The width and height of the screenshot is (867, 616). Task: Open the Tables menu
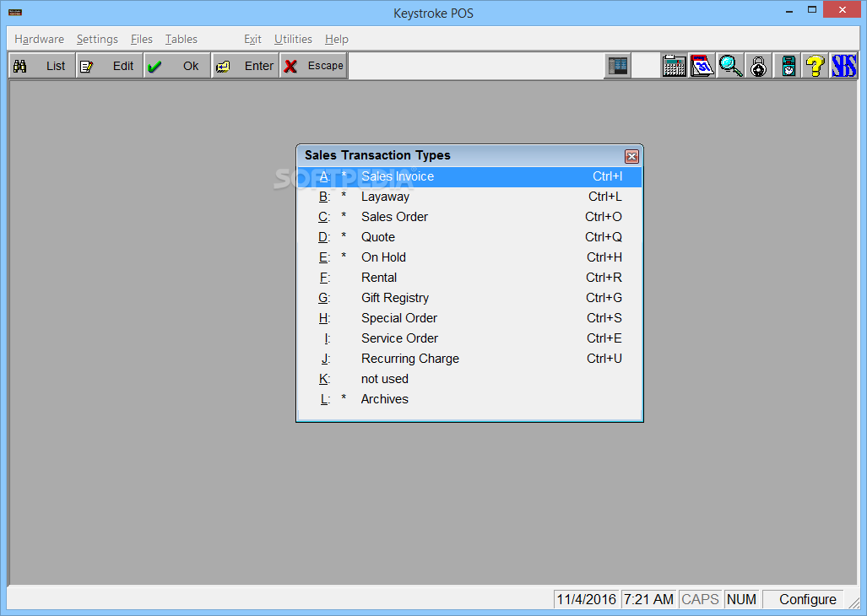(x=182, y=39)
